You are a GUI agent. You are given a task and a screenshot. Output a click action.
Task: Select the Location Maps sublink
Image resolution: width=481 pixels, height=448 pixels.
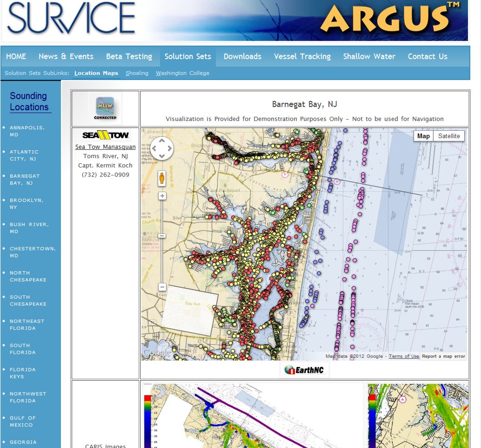(x=96, y=73)
